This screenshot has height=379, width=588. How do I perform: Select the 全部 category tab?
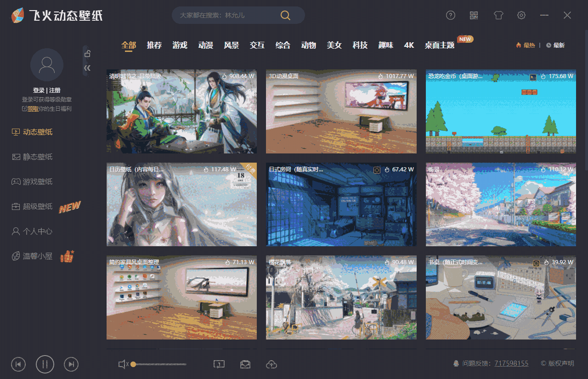click(129, 45)
